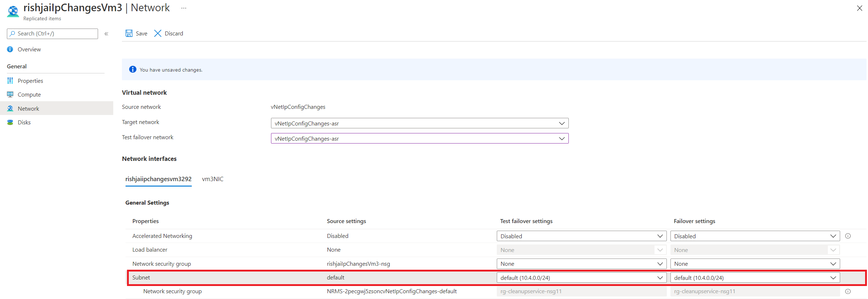Open Properties in the sidebar
The image size is (868, 299).
click(30, 81)
